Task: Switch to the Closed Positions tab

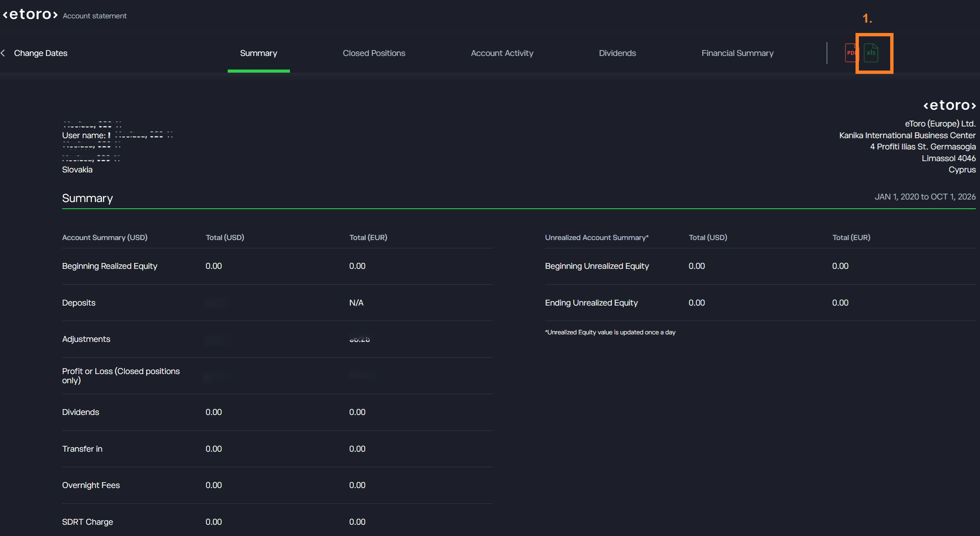Action: coord(374,53)
